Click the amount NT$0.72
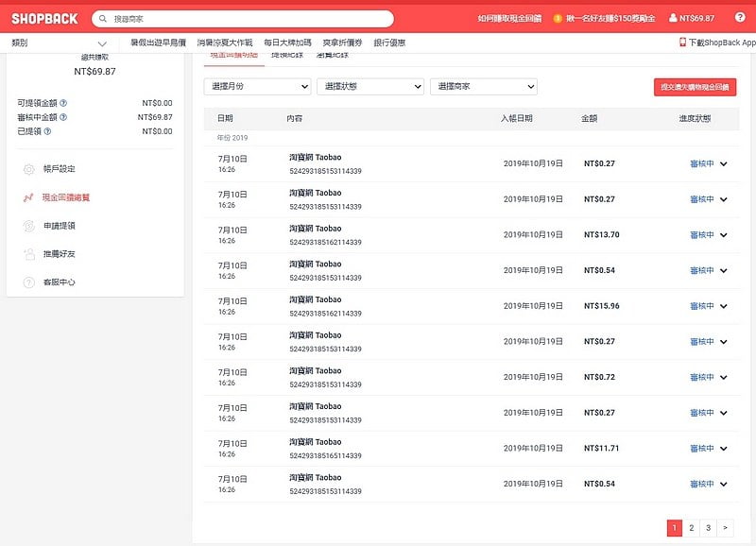Image resolution: width=756 pixels, height=546 pixels. point(599,377)
